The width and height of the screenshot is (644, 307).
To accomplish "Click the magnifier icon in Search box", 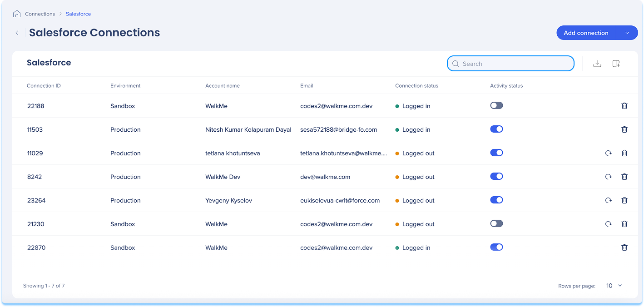I will (x=456, y=64).
